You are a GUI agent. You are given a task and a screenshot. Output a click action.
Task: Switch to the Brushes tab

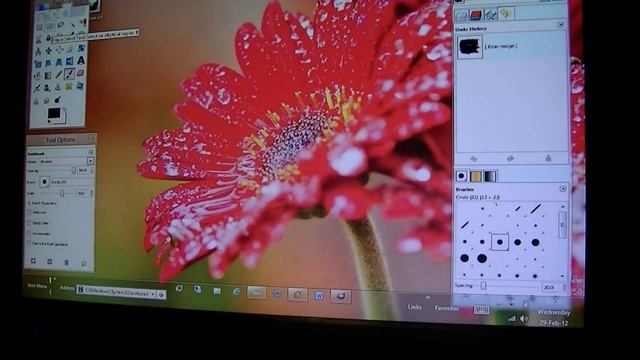coord(462,176)
